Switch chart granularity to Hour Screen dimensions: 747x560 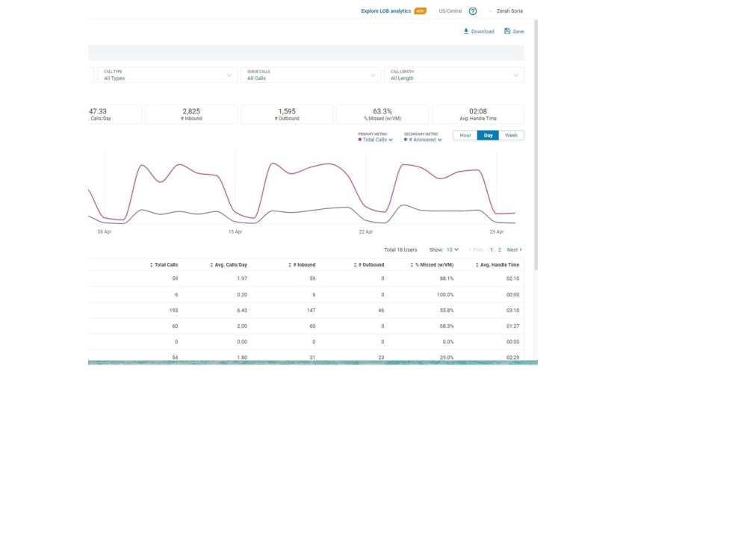[x=465, y=135]
